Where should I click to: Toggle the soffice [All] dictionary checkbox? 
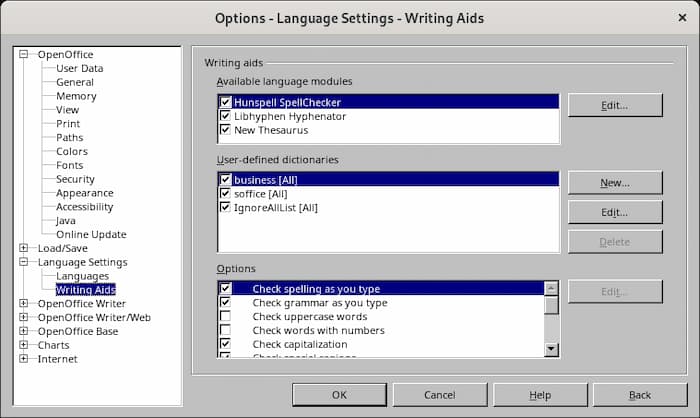pos(226,193)
